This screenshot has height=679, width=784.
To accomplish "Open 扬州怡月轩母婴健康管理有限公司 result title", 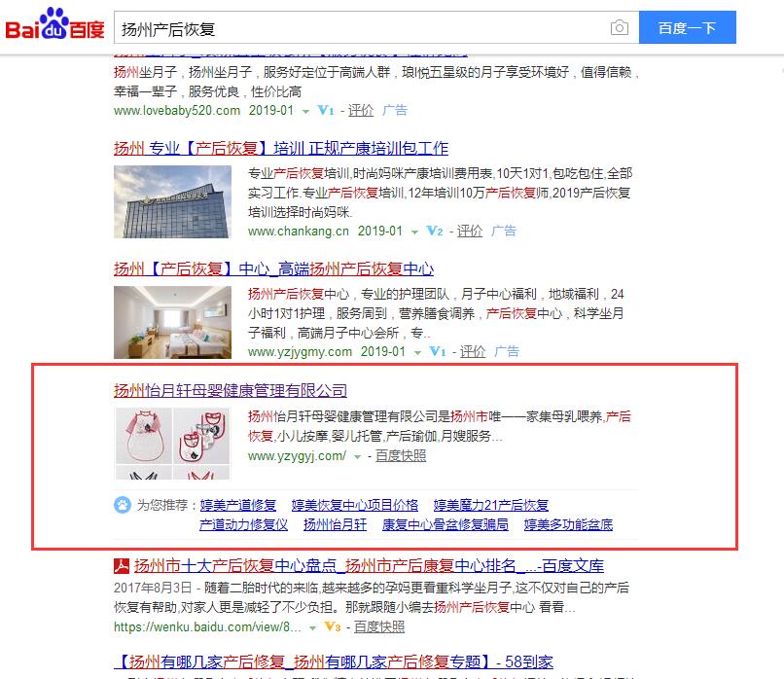I will click(x=230, y=390).
